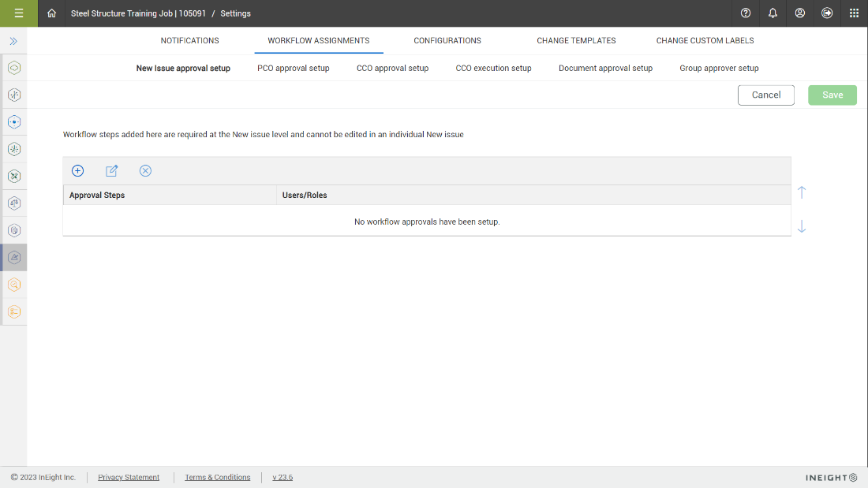Move approval step up using arrow
The image size is (868, 488).
coord(802,192)
